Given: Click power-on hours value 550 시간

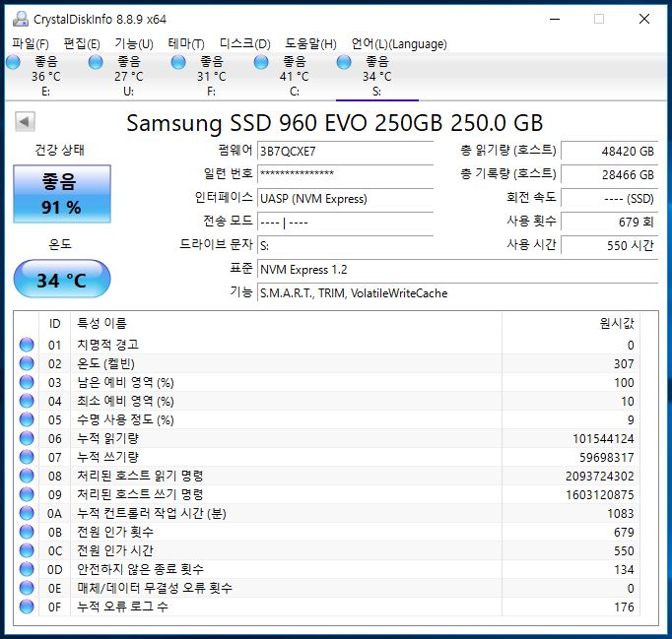Looking at the screenshot, I should (x=609, y=245).
